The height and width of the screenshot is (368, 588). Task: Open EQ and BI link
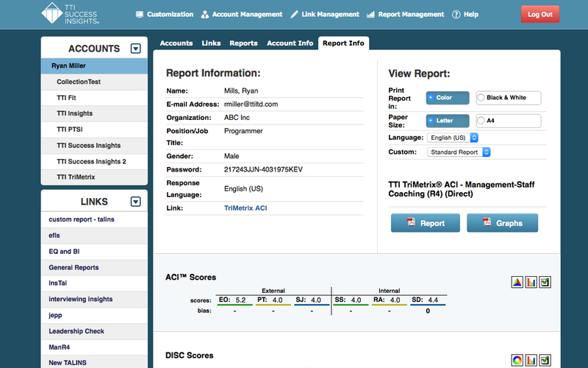(94, 252)
